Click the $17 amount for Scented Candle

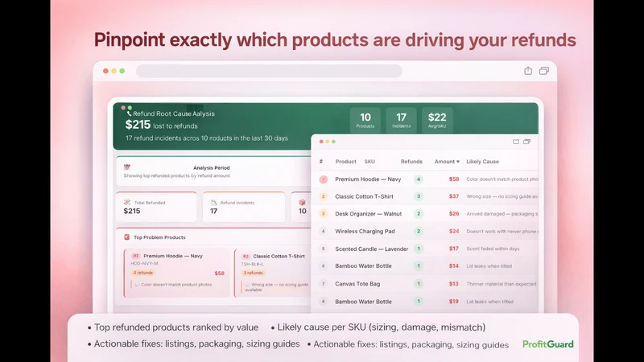[x=454, y=249]
